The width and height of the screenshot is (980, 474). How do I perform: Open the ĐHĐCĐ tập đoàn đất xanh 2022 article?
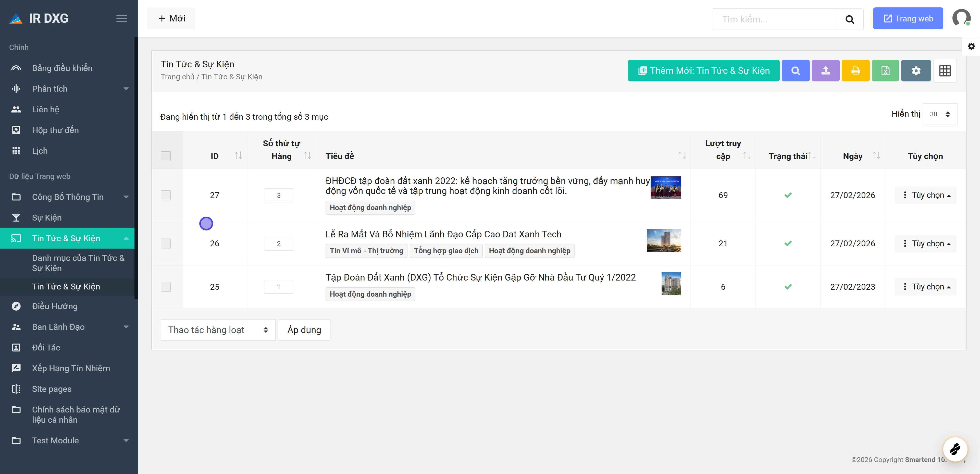coord(487,186)
